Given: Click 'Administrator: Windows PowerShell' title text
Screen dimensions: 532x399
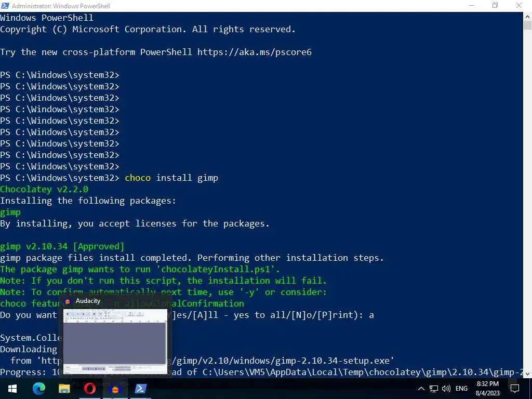Looking at the screenshot, I should (61, 6).
